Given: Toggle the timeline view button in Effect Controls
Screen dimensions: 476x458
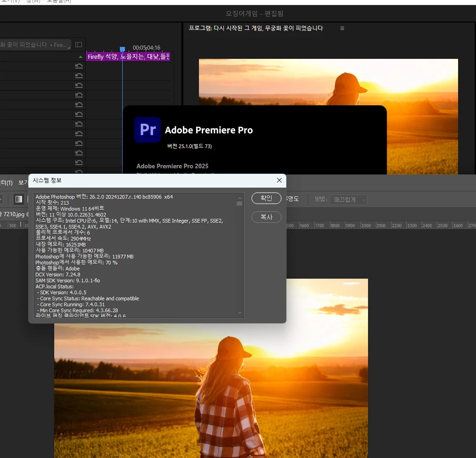Looking at the screenshot, I should [78, 45].
